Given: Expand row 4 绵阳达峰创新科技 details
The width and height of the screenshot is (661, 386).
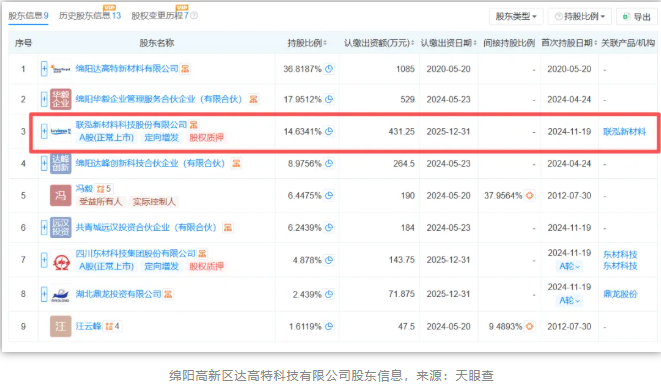Looking at the screenshot, I should point(44,164).
